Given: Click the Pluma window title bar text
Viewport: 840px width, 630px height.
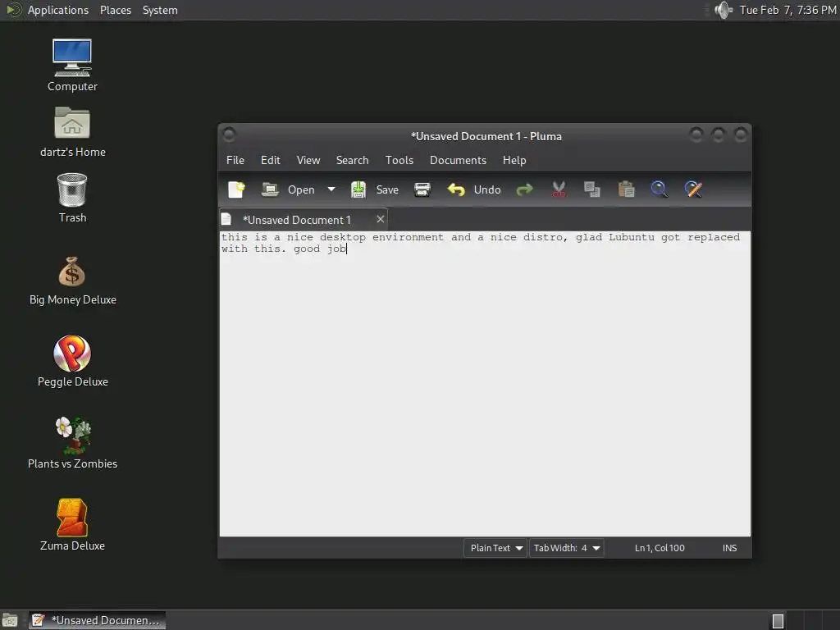Looking at the screenshot, I should [486, 136].
